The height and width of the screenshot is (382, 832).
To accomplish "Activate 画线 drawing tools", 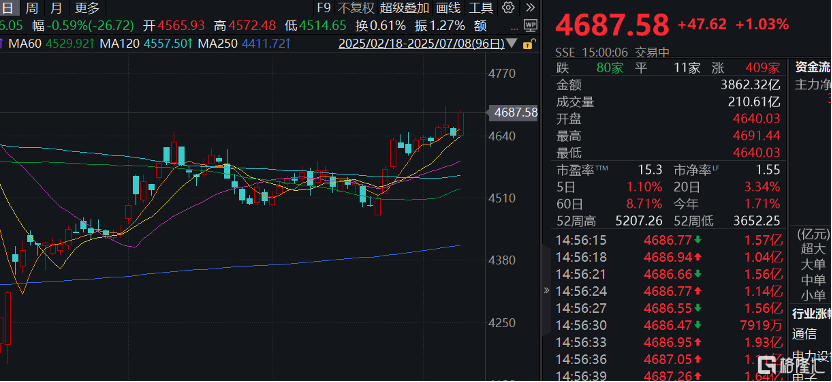I will tap(448, 7).
